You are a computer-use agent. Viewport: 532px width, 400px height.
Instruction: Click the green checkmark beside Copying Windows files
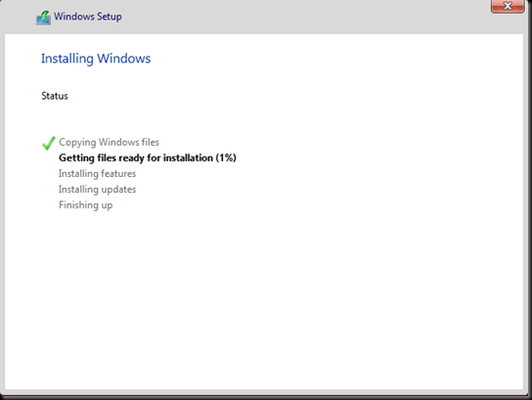click(x=49, y=143)
